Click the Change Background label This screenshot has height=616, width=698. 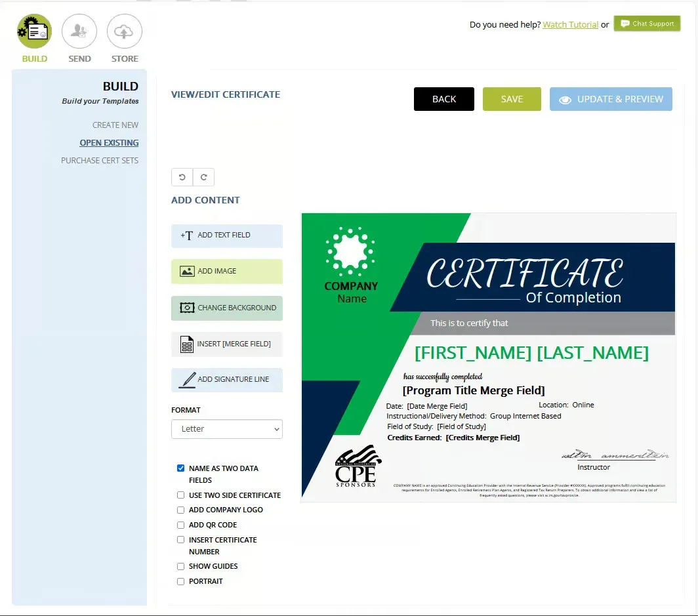(237, 308)
